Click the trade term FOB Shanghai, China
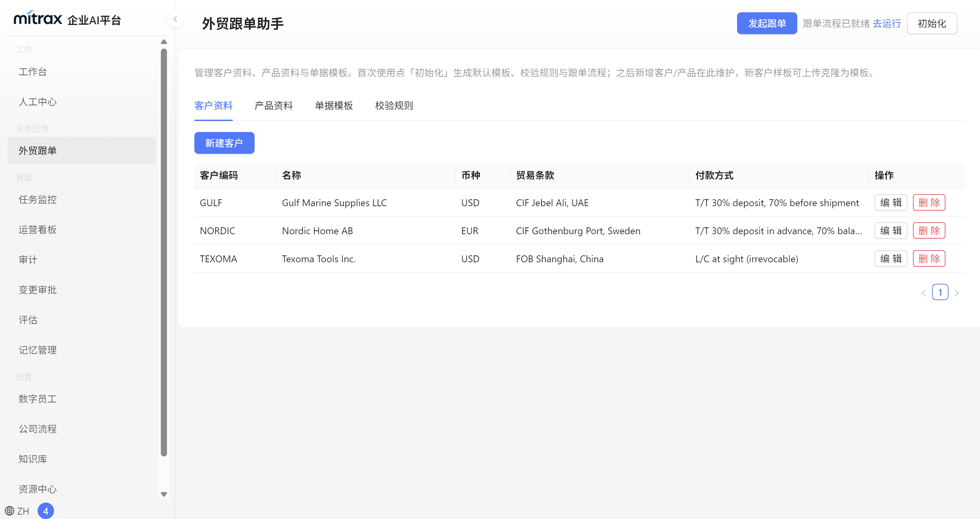This screenshot has width=980, height=519. pyautogui.click(x=559, y=259)
